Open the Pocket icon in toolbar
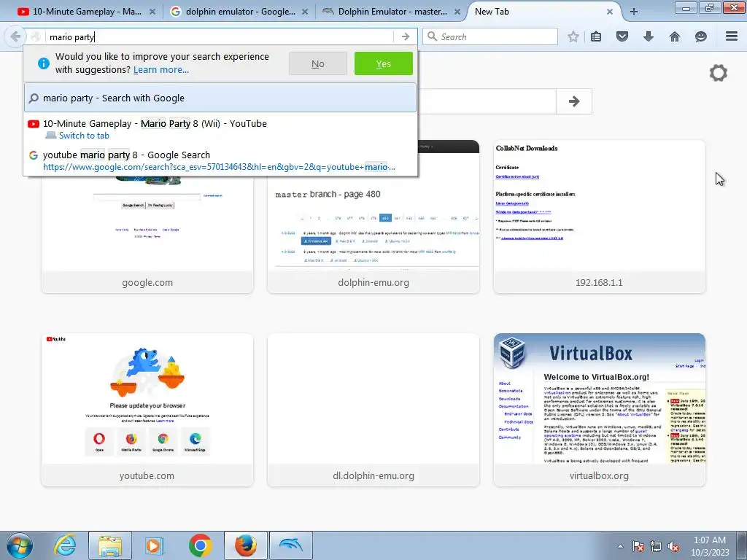 pyautogui.click(x=622, y=36)
